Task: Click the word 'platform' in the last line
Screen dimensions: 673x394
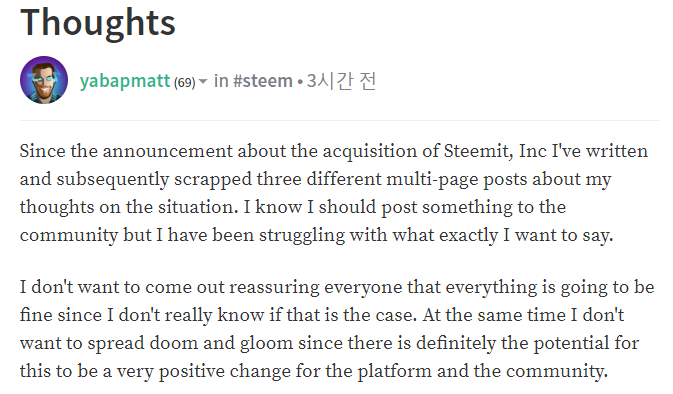Action: click(x=395, y=371)
